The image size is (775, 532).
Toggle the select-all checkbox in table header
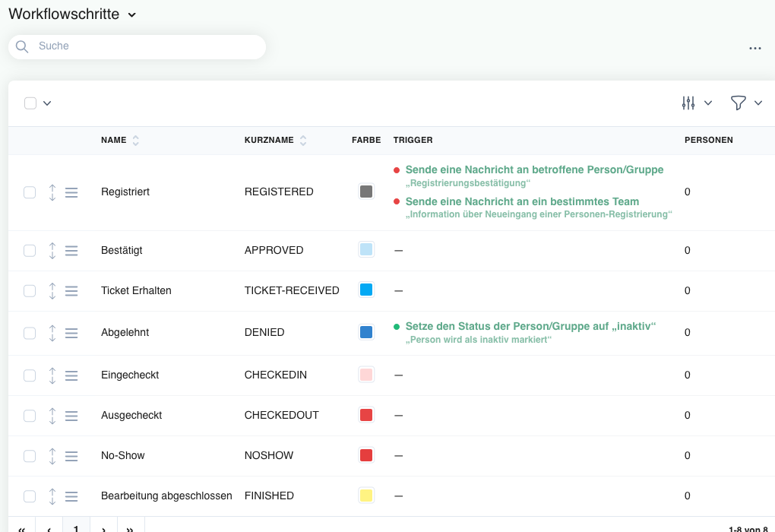point(30,103)
